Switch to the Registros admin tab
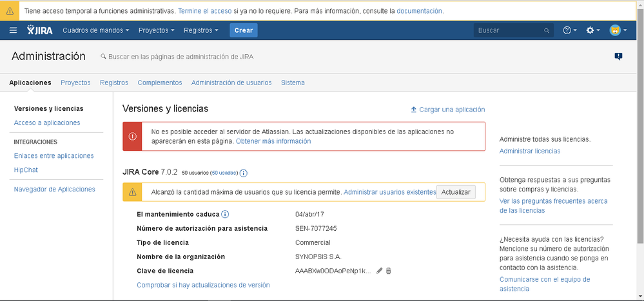Image resolution: width=644 pixels, height=301 pixels. point(114,83)
